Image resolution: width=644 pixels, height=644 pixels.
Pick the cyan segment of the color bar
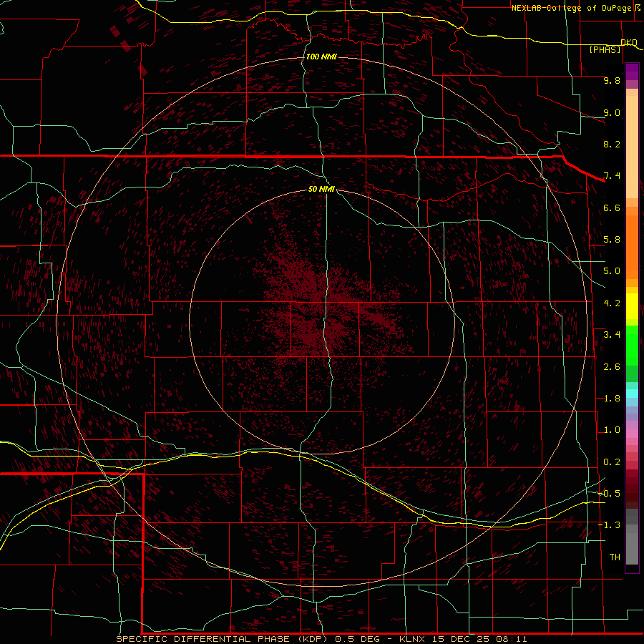click(x=632, y=394)
